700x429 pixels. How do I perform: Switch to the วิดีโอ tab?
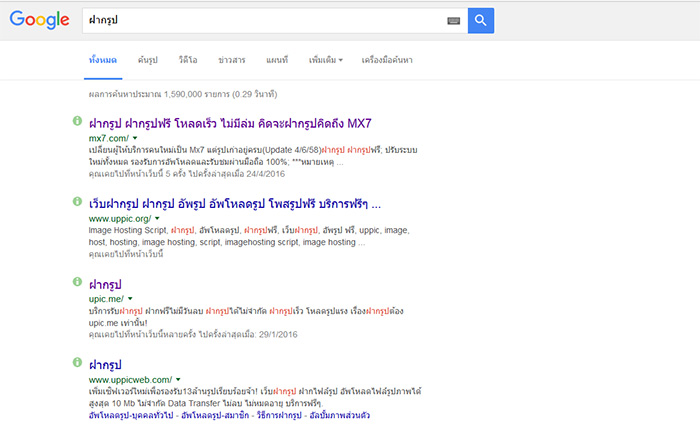point(188,60)
